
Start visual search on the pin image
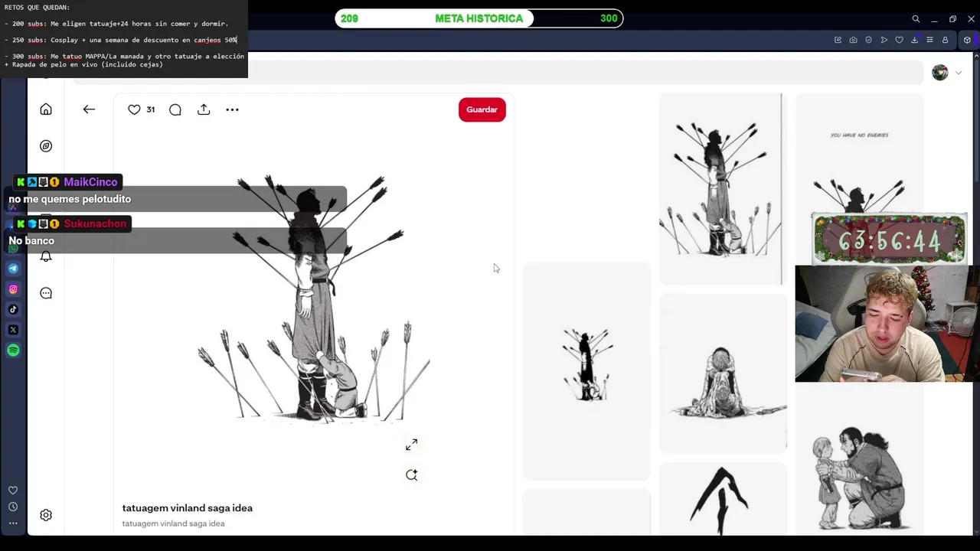click(x=412, y=475)
